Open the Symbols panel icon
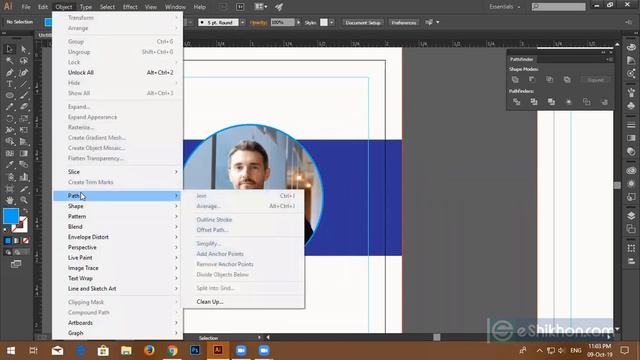 point(631,106)
